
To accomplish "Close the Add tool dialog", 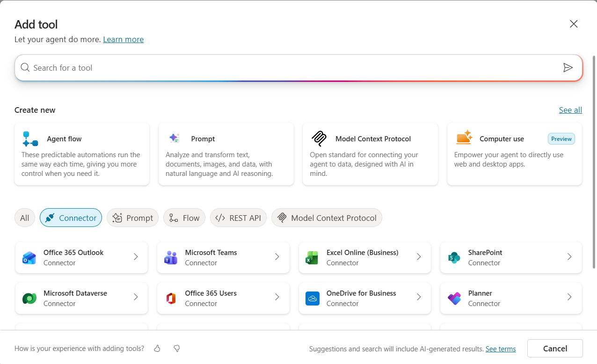I will click(574, 24).
